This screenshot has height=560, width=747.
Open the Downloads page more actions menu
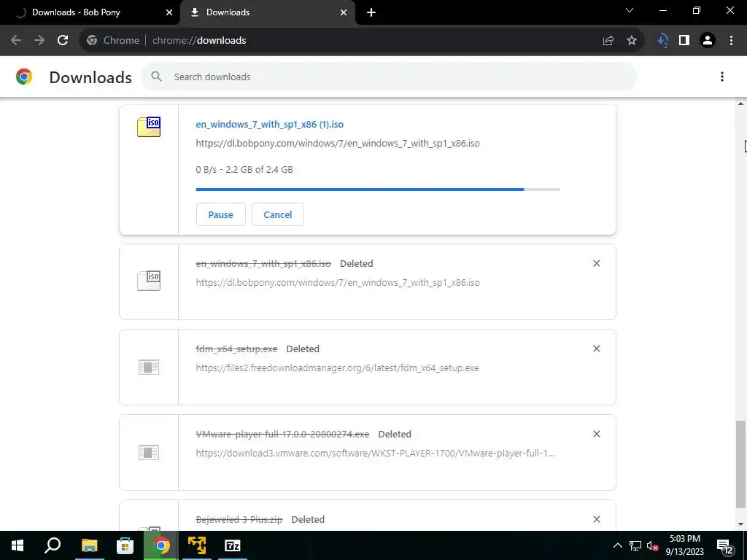coord(722,77)
